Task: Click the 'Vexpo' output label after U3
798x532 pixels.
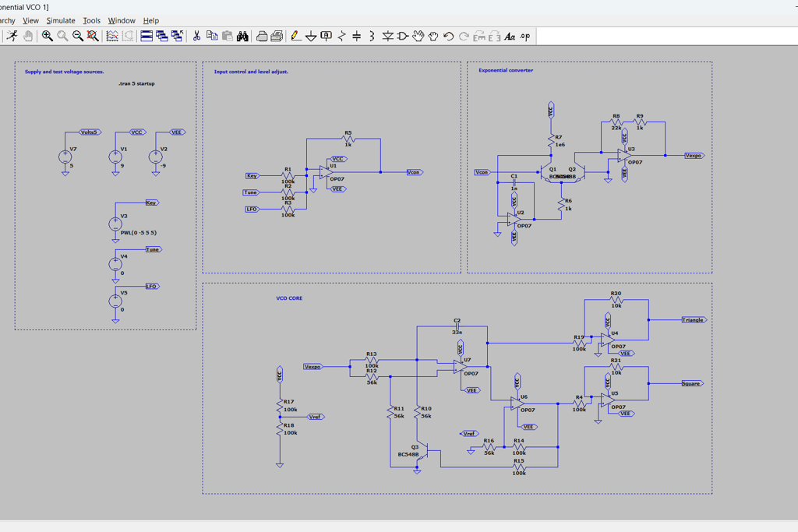Action: [694, 156]
